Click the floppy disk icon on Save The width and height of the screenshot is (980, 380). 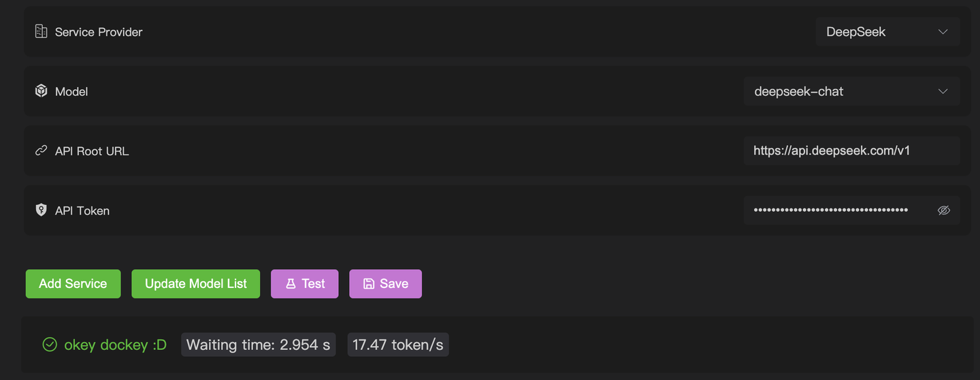[369, 284]
